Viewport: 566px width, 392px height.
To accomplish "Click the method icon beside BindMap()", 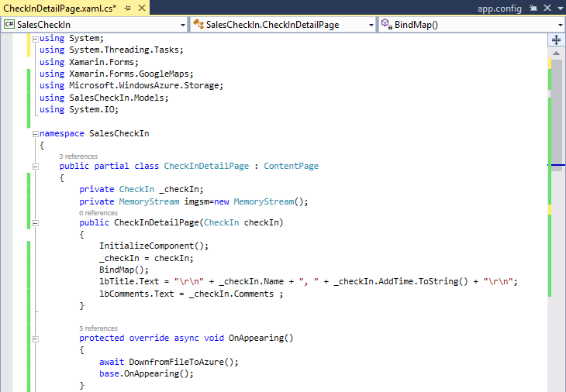I will [x=387, y=24].
